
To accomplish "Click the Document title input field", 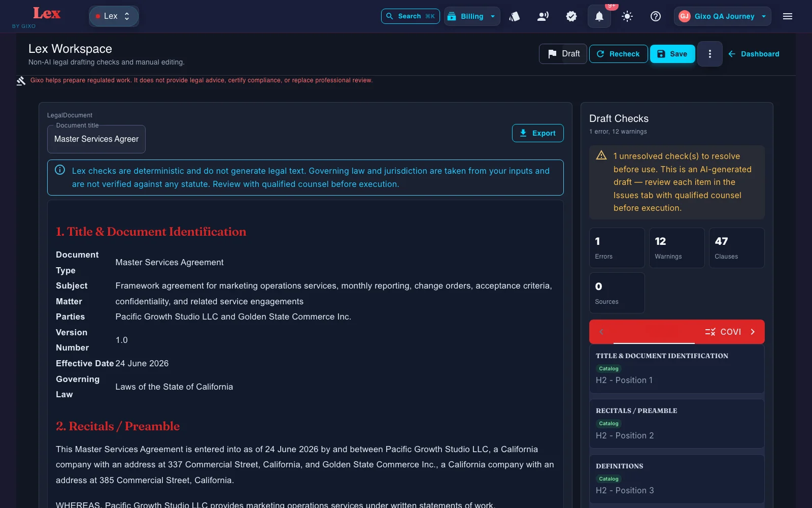I will tap(96, 139).
